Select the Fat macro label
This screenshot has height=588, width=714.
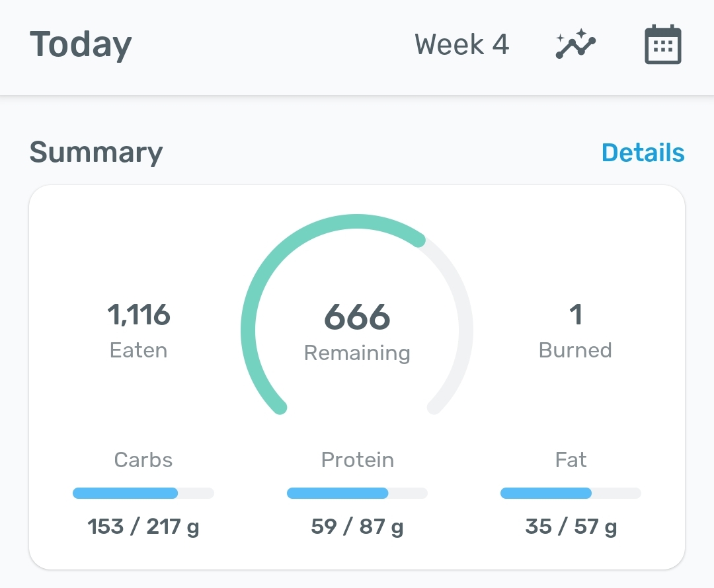click(571, 460)
